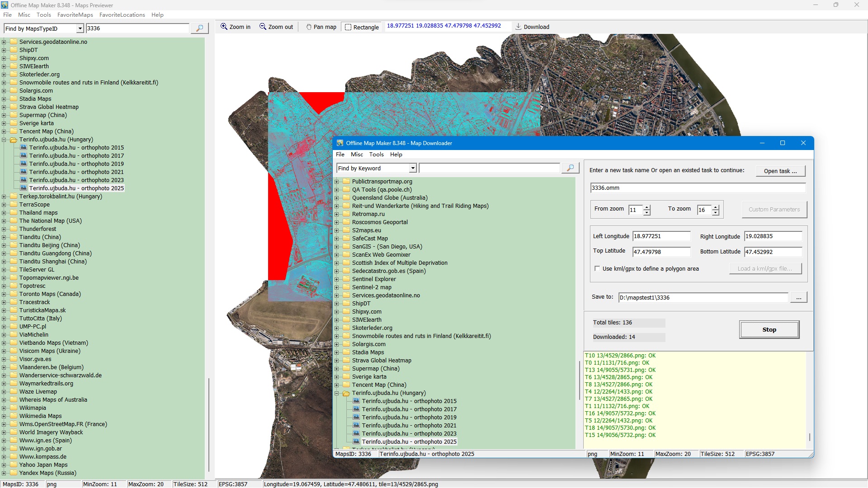Collapse Terinfo.ujbuda.hu (Hungary) folder in left tree
Viewport: 868px width, 488px height.
(x=4, y=140)
